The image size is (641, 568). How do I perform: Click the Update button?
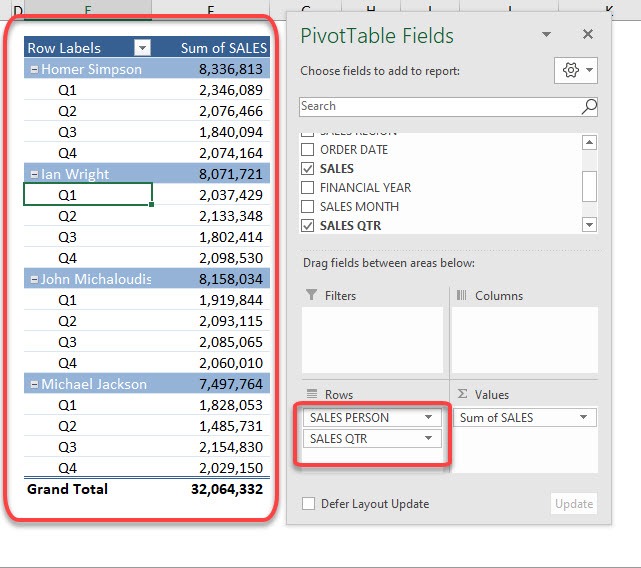(574, 503)
